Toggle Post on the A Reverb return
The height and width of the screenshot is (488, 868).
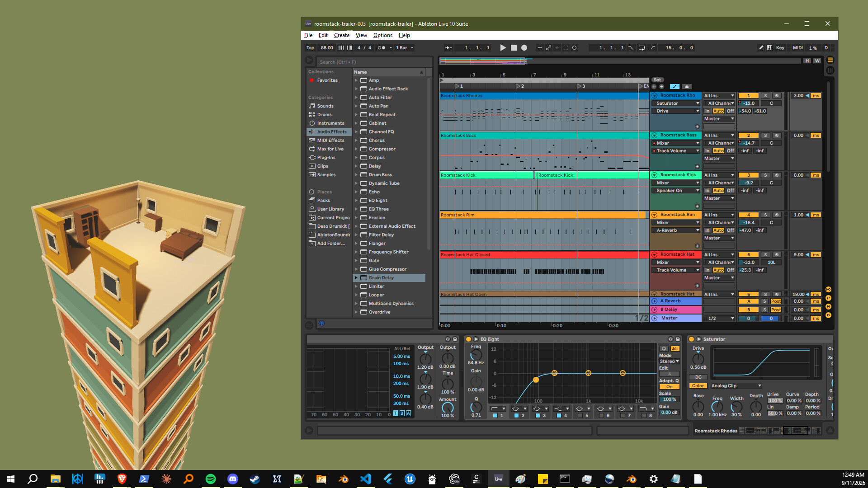point(776,301)
